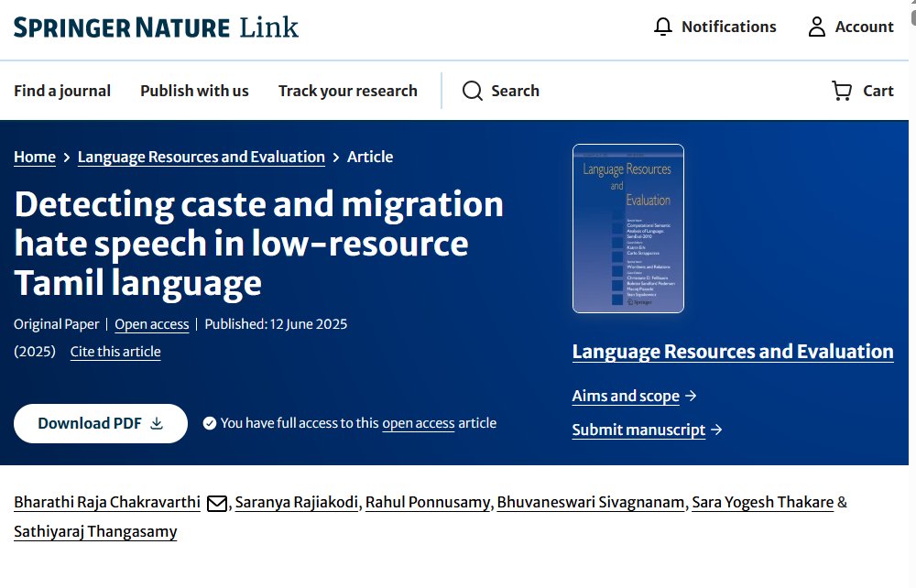Click the journal cover thumbnail
Screen dimensions: 916x588
pyautogui.click(x=627, y=228)
